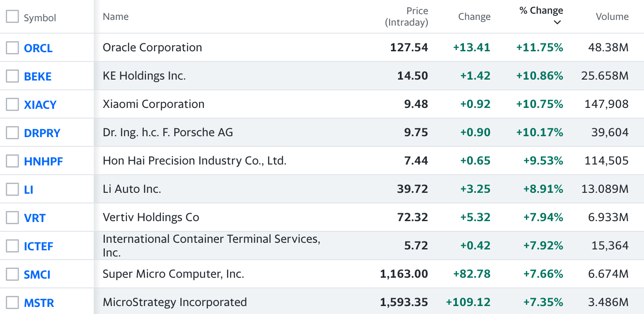
Task: Check the select-all checkbox beside Symbol header
Action: pyautogui.click(x=12, y=17)
